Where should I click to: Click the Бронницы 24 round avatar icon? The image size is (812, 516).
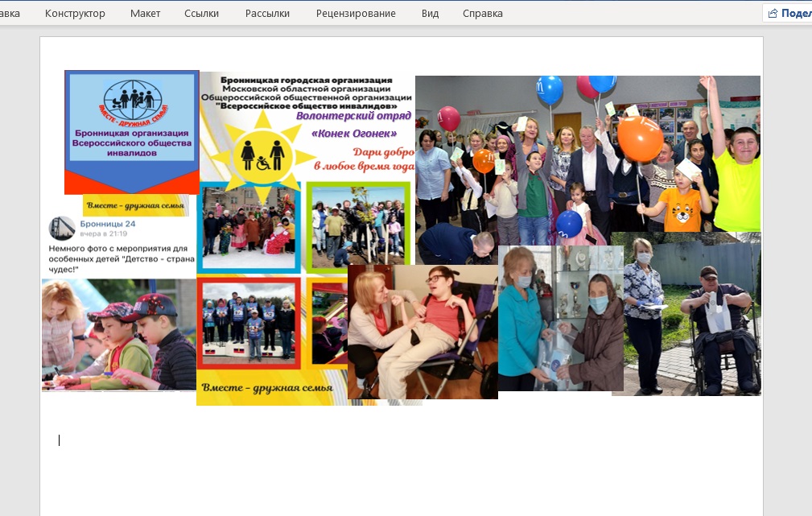[x=62, y=228]
